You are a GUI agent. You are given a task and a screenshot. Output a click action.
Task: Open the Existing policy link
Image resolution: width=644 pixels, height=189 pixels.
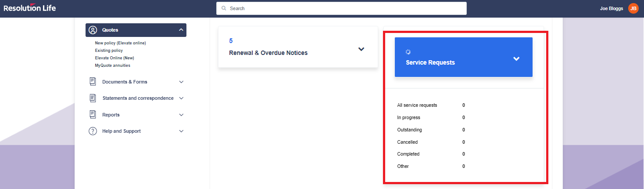(109, 51)
